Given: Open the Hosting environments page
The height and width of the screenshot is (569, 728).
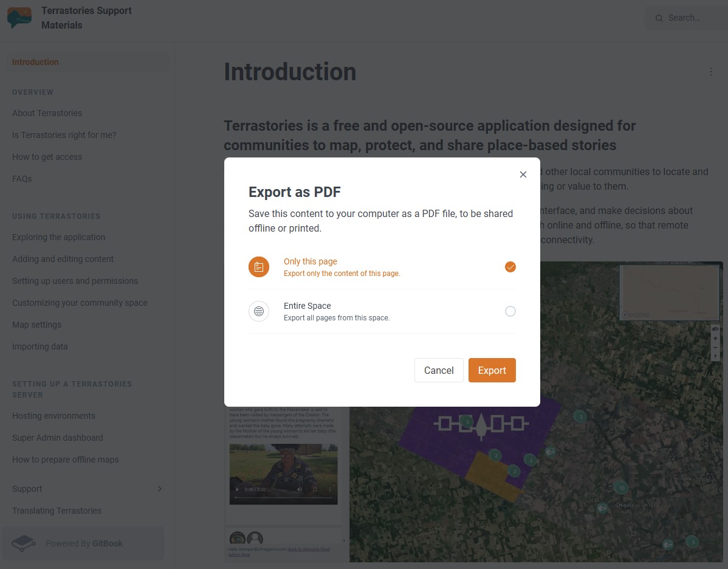Looking at the screenshot, I should point(53,416).
